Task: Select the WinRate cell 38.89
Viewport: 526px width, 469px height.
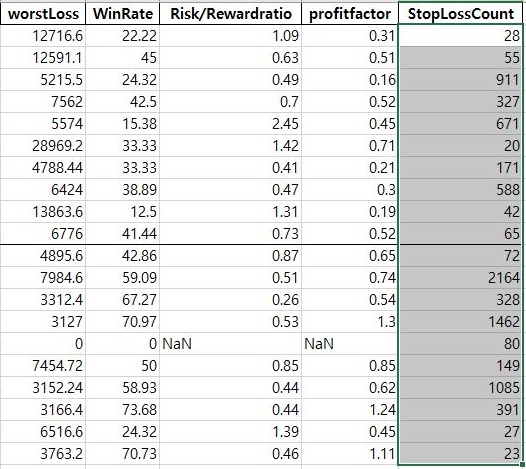Action: pos(122,190)
